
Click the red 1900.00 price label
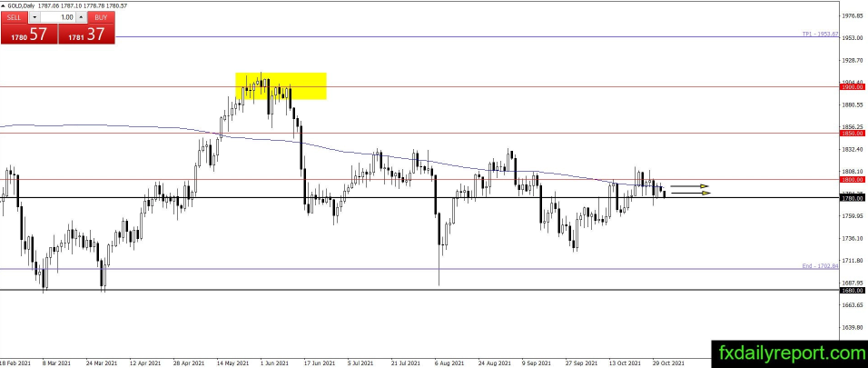click(851, 87)
